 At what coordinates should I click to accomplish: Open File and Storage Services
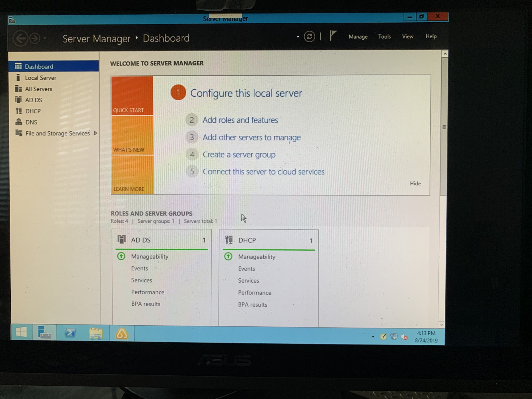[x=57, y=133]
